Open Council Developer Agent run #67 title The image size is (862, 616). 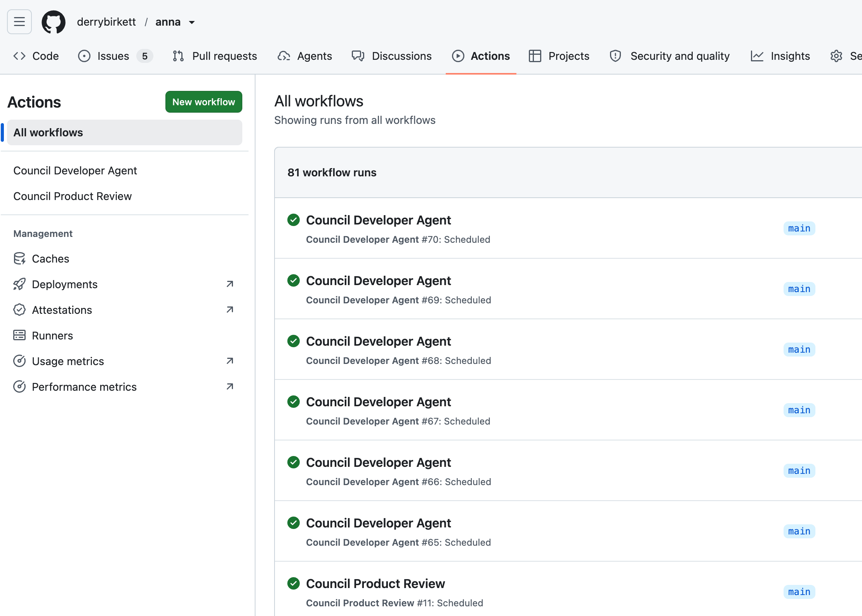(379, 402)
